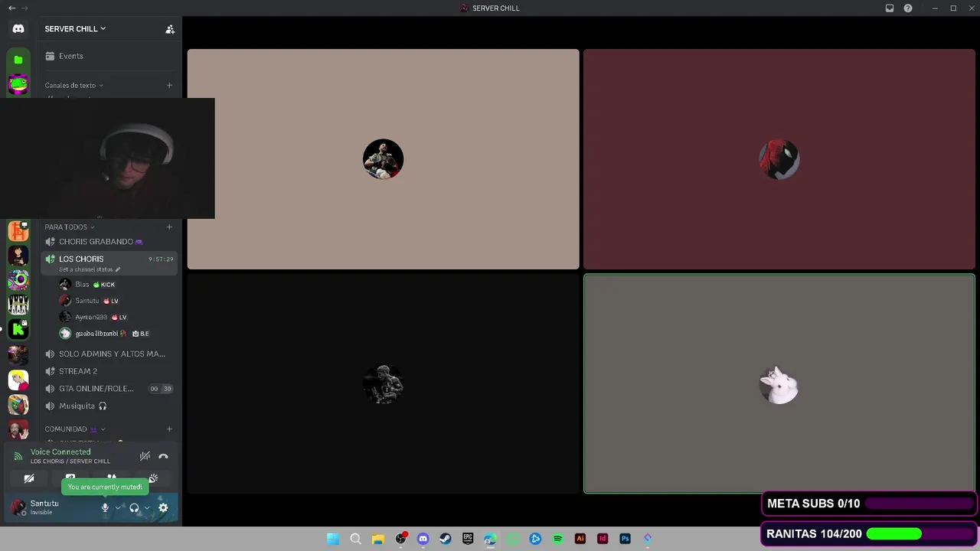980x551 pixels.
Task: Expand the SERVER CHILL server menu
Action: point(75,29)
